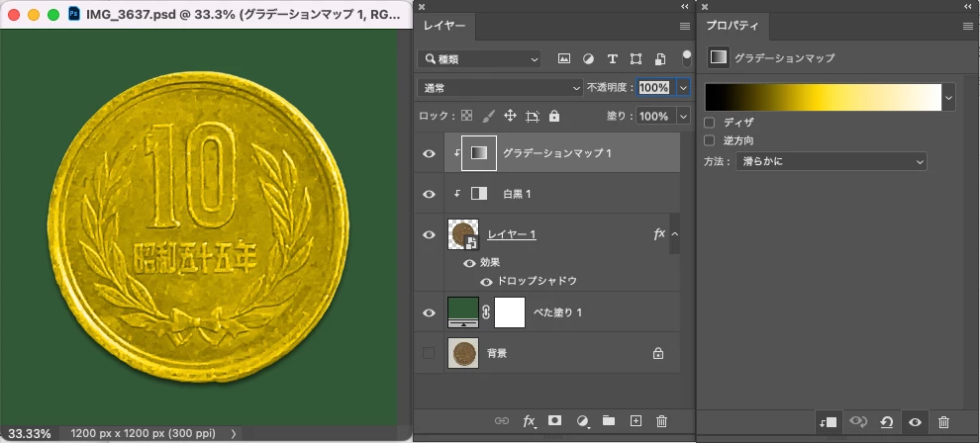This screenshot has height=443, width=980.
Task: Filter layers by pixel layer icon
Action: 564,58
